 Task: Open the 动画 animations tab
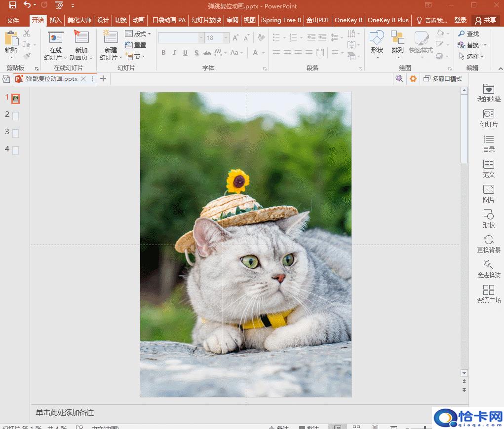tap(139, 20)
